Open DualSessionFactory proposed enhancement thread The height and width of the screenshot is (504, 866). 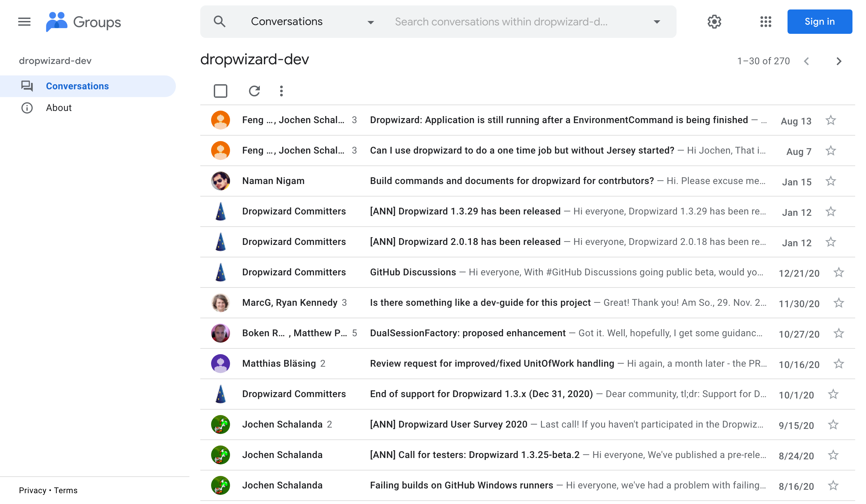pyautogui.click(x=468, y=333)
